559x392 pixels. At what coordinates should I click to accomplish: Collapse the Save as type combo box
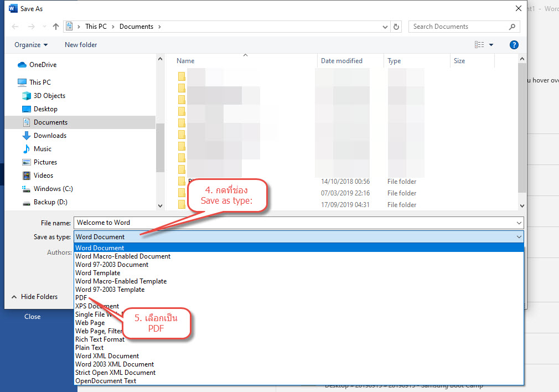pos(299,237)
